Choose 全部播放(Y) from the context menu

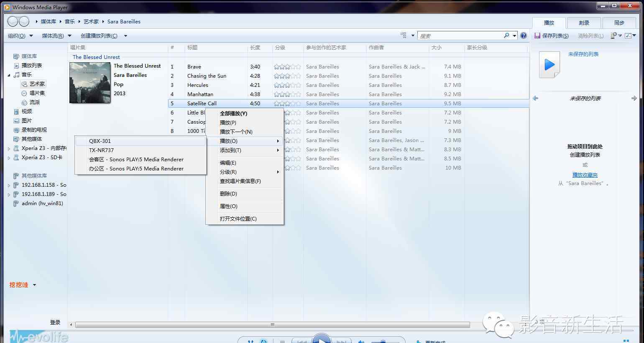245,113
